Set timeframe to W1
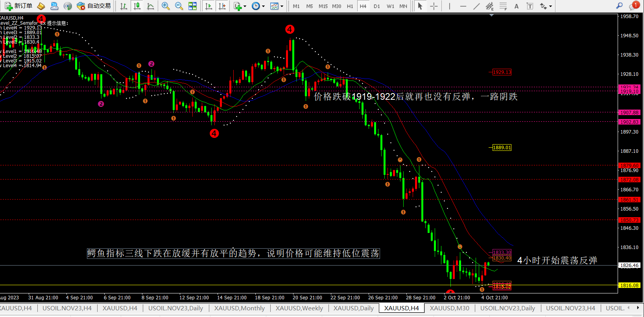The image size is (644, 317). [x=390, y=6]
